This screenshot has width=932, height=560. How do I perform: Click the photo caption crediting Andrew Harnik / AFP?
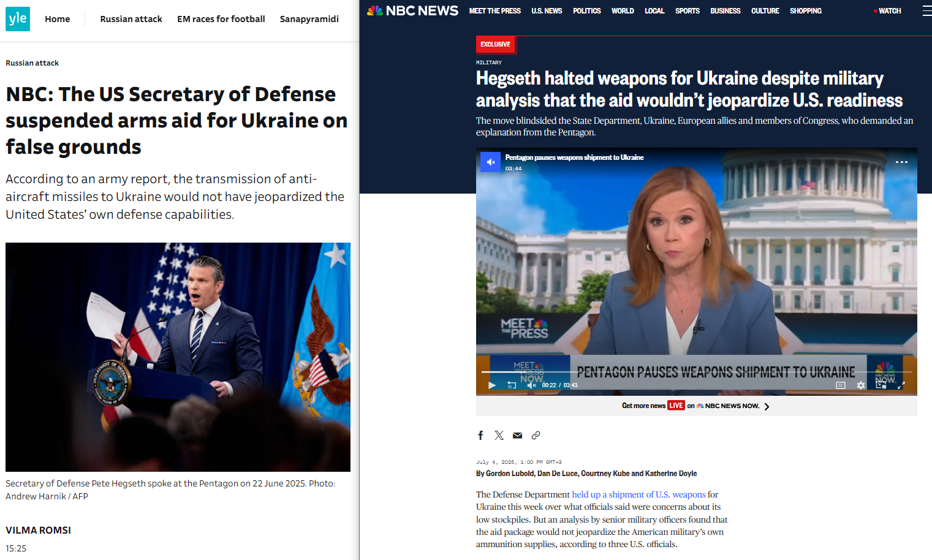tap(170, 490)
